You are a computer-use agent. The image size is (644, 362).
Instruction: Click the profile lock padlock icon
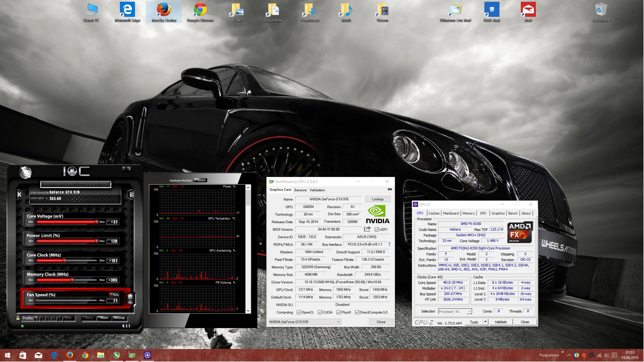click(x=18, y=318)
